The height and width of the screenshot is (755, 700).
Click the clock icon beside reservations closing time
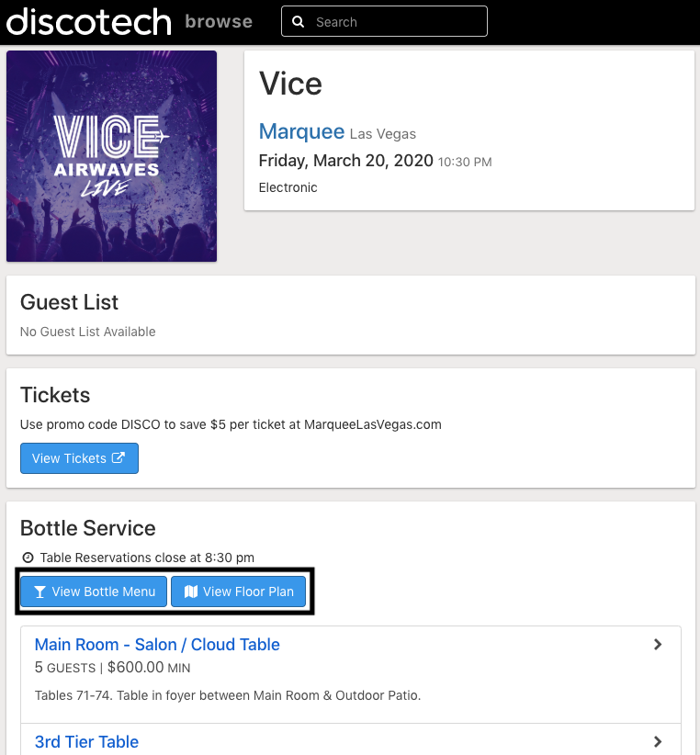pyautogui.click(x=26, y=558)
